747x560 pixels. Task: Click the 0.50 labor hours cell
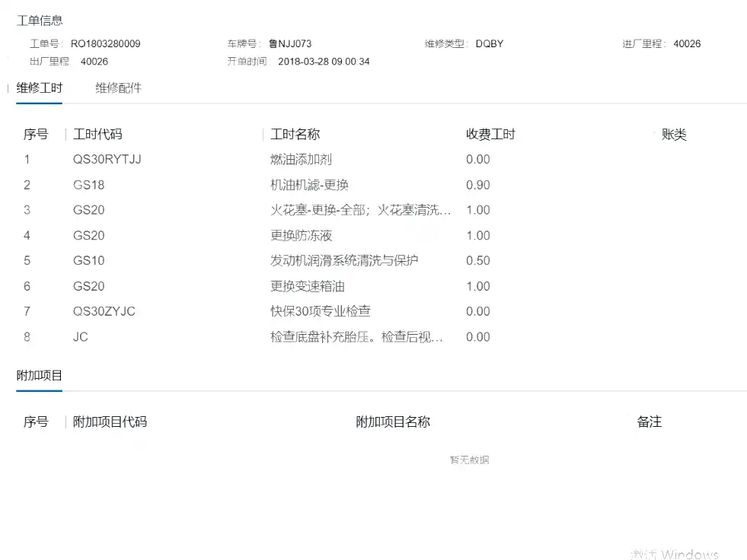[x=478, y=260]
